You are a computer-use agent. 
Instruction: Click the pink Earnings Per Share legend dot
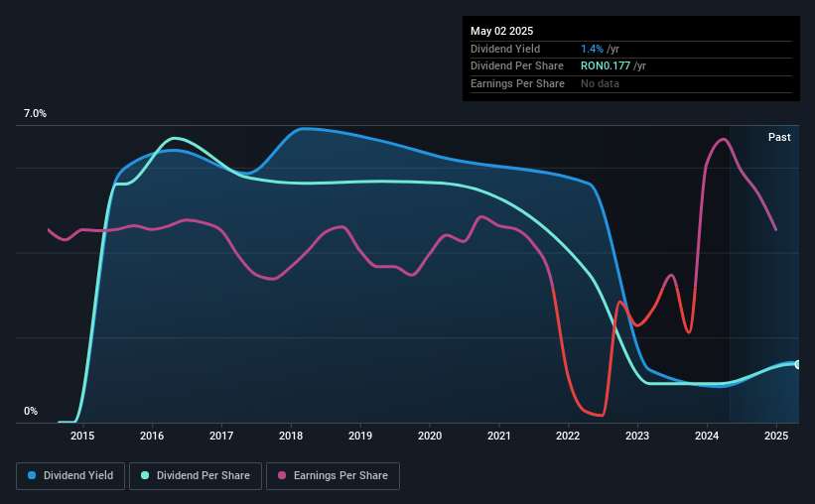click(x=282, y=475)
